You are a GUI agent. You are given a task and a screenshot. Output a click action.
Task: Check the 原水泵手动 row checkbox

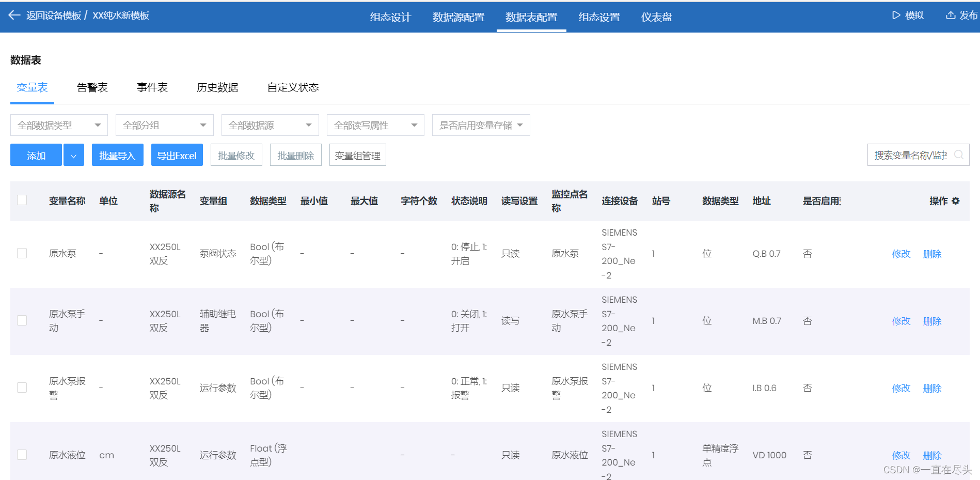pos(22,320)
